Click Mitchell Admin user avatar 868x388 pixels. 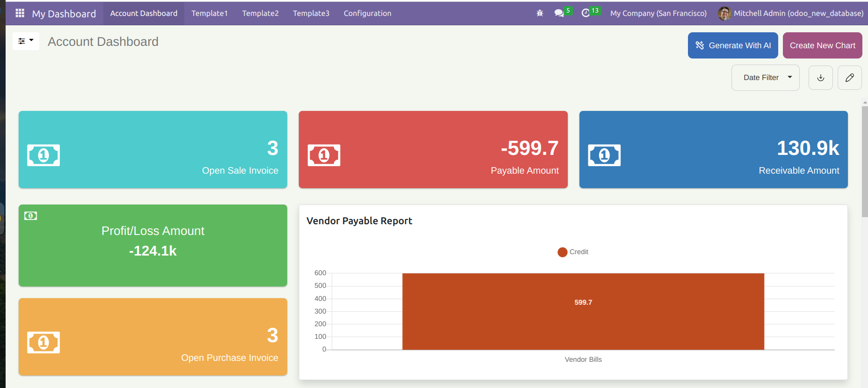(x=724, y=13)
